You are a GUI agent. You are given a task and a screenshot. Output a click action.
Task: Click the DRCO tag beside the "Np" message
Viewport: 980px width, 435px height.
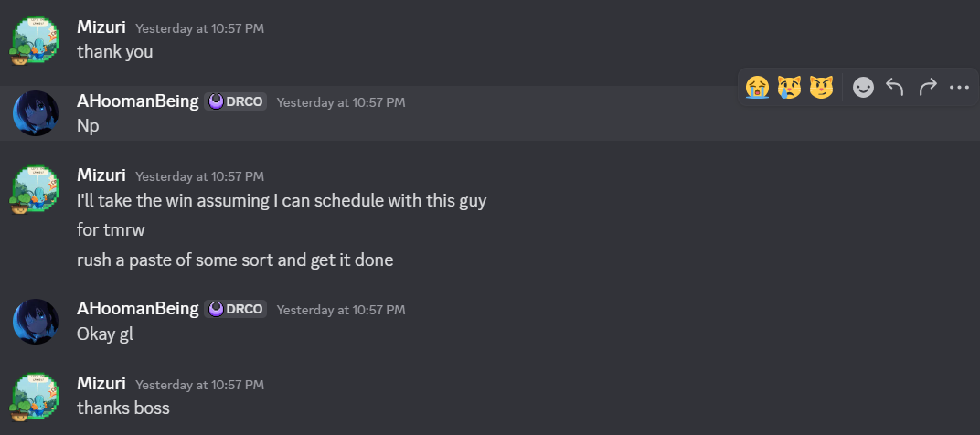238,101
